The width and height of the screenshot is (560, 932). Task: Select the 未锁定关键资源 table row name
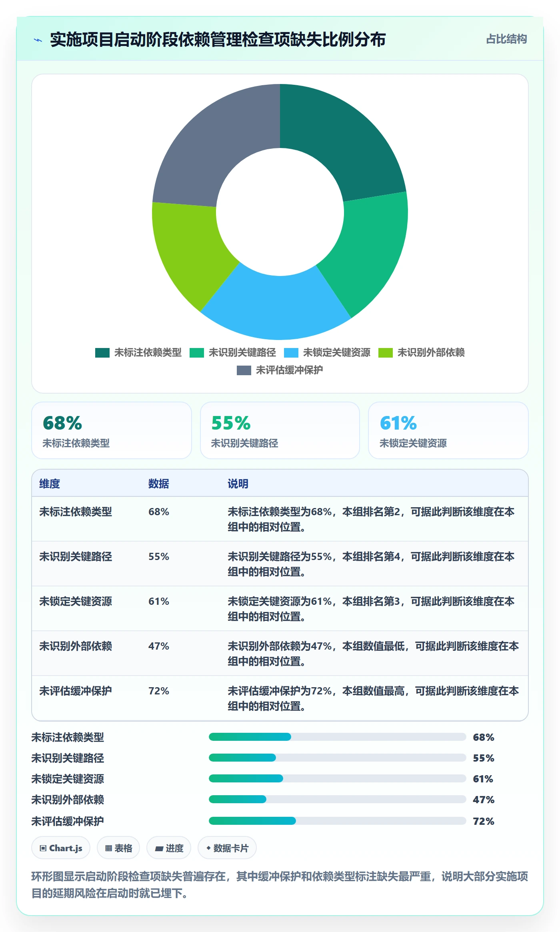[76, 601]
